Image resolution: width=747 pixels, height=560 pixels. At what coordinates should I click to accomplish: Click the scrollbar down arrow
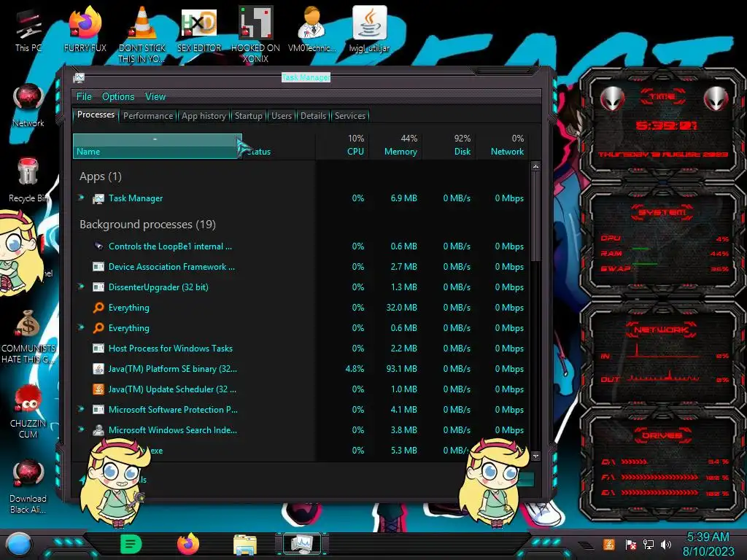(x=535, y=456)
